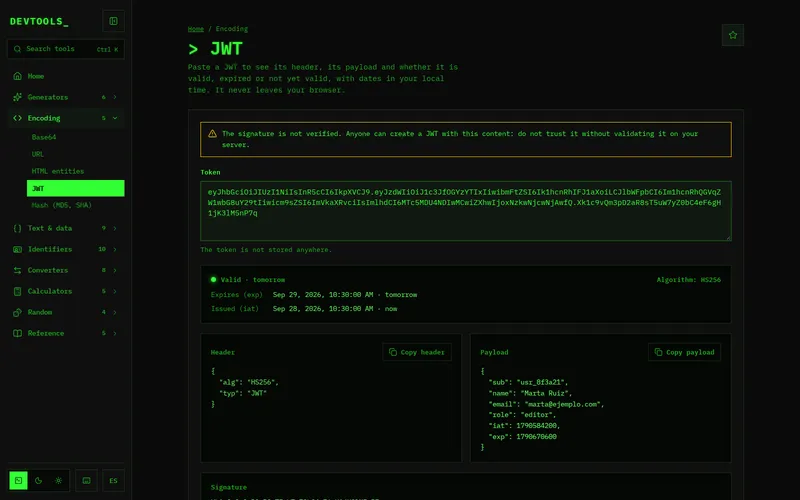
Task: Click the Signature section heading
Action: pyautogui.click(x=229, y=487)
